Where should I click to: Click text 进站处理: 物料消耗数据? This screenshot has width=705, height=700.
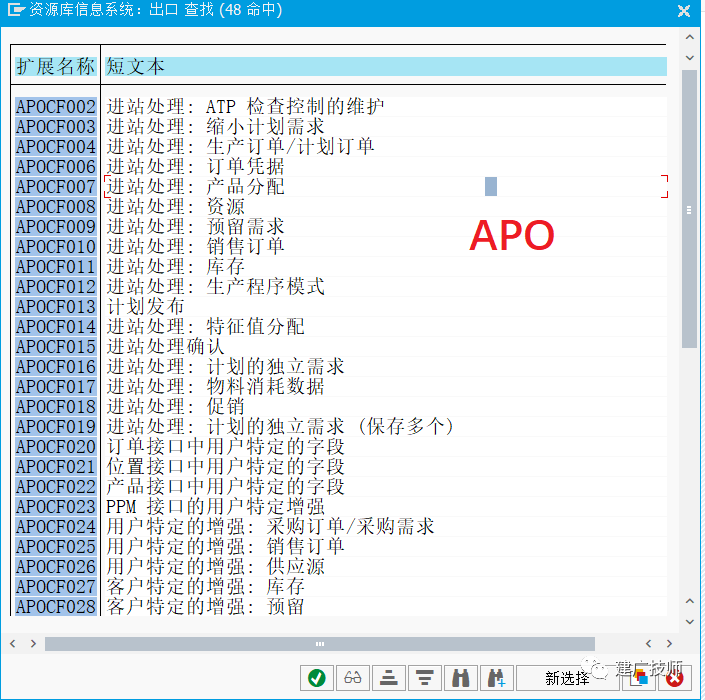coord(215,387)
